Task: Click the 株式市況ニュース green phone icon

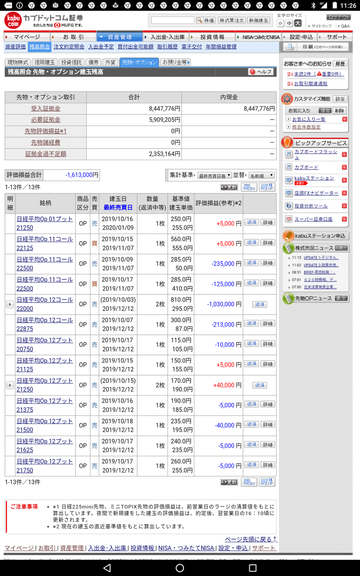Action: (x=288, y=248)
